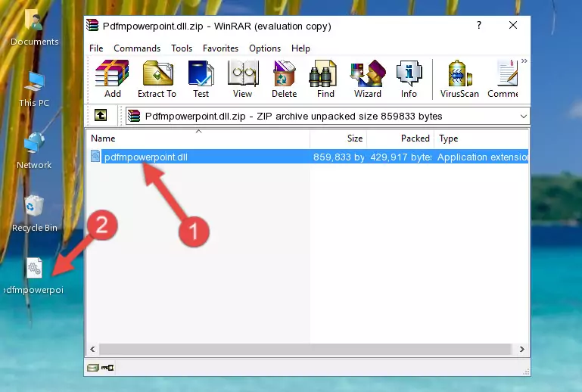Image resolution: width=582 pixels, height=392 pixels.
Task: Open the Help menu
Action: [x=300, y=48]
